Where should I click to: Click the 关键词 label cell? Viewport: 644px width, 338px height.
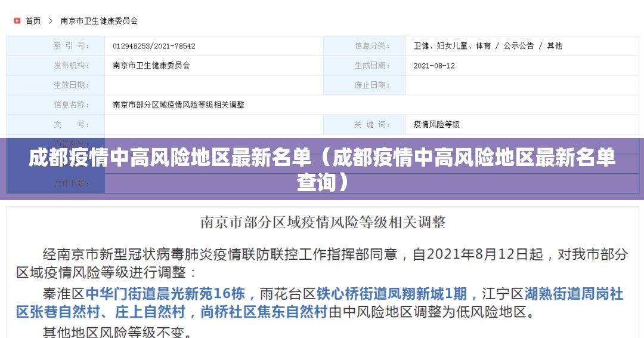point(364,124)
